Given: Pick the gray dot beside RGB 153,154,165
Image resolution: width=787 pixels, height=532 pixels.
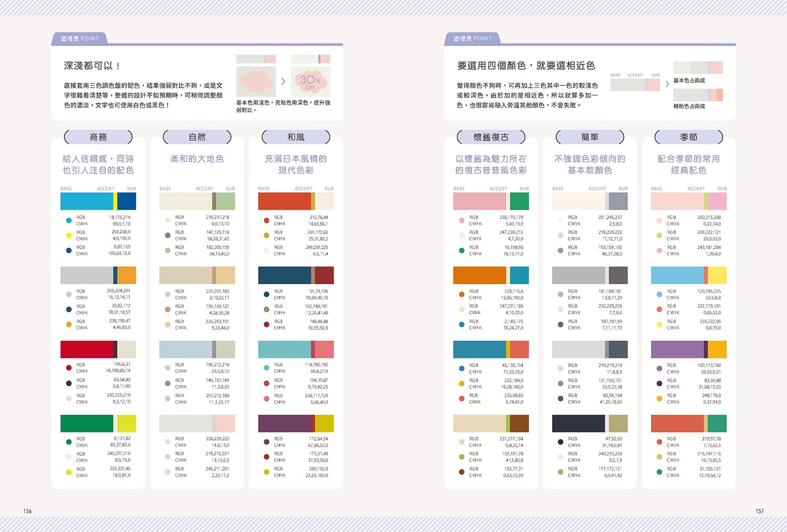Looking at the screenshot, I should tap(561, 250).
